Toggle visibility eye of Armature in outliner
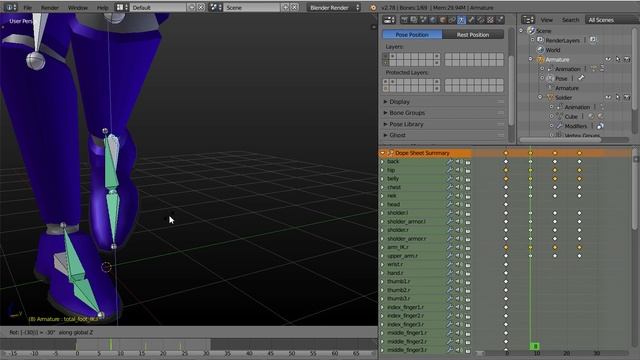This screenshot has height=360, width=640. click(608, 60)
